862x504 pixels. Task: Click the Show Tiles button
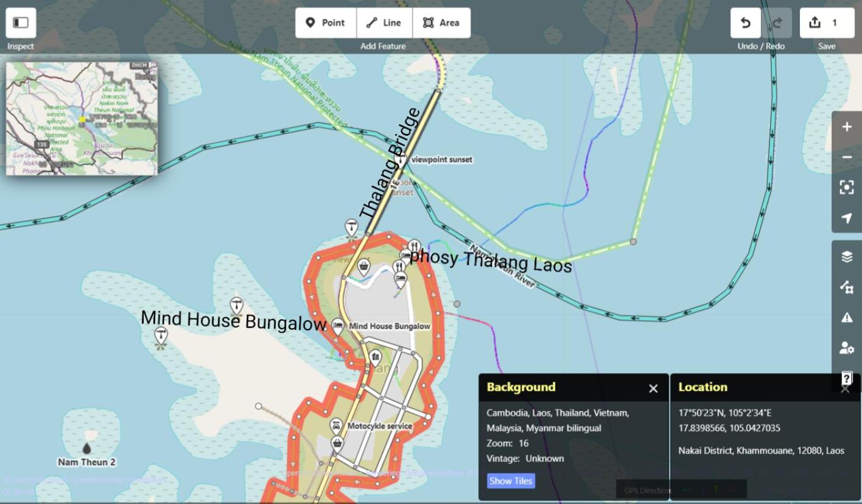pyautogui.click(x=511, y=481)
